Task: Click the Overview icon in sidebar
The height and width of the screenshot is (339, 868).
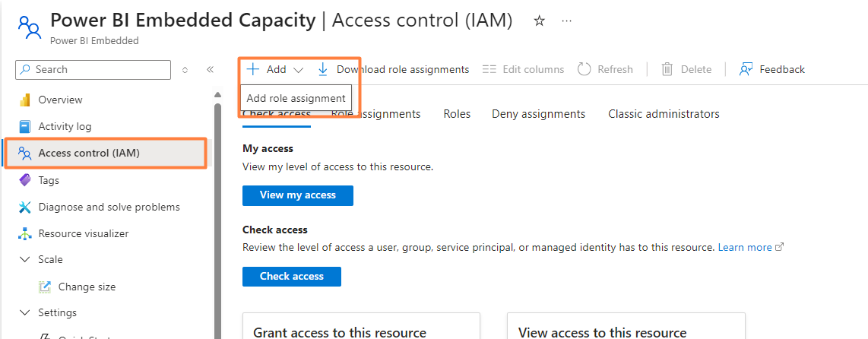Action: pyautogui.click(x=24, y=100)
